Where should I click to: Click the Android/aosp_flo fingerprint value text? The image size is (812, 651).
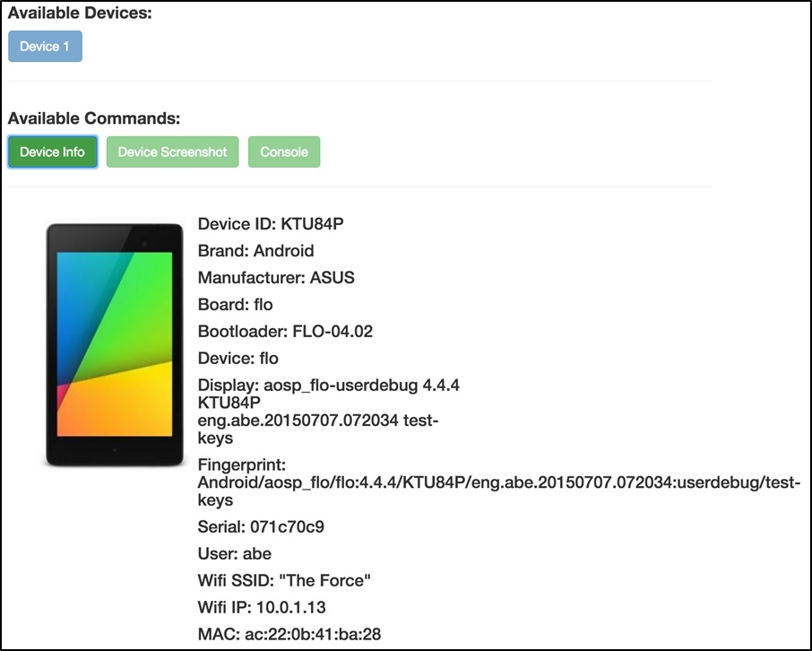pos(499,491)
